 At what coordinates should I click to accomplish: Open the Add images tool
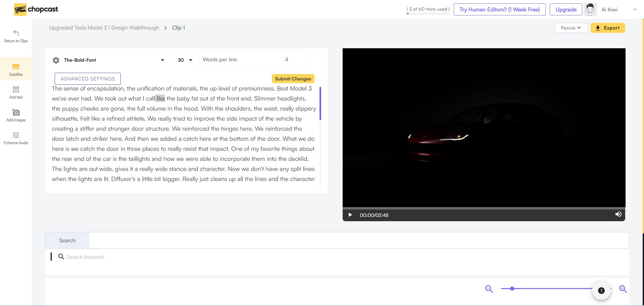click(16, 115)
